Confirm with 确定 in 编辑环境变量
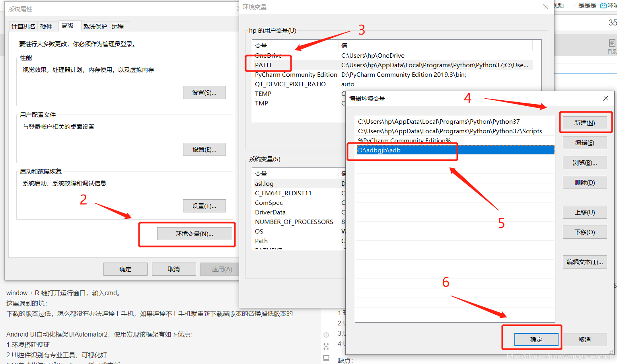This screenshot has height=364, width=617. coord(536,339)
